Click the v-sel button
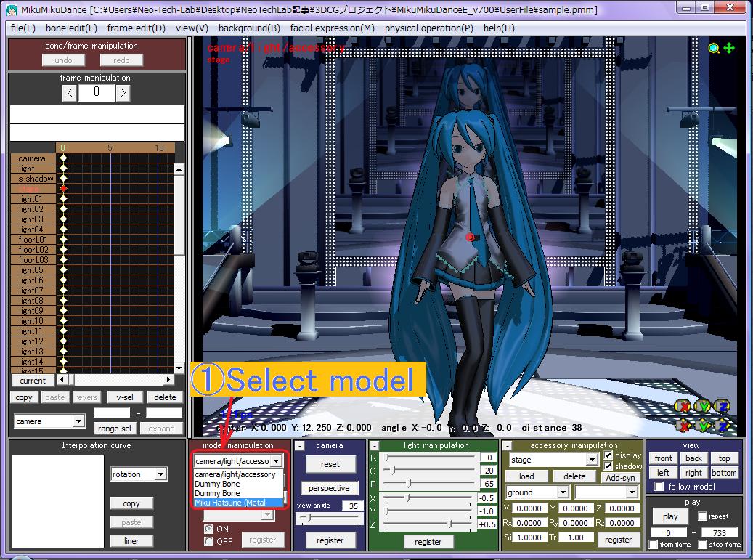 pyautogui.click(x=124, y=397)
